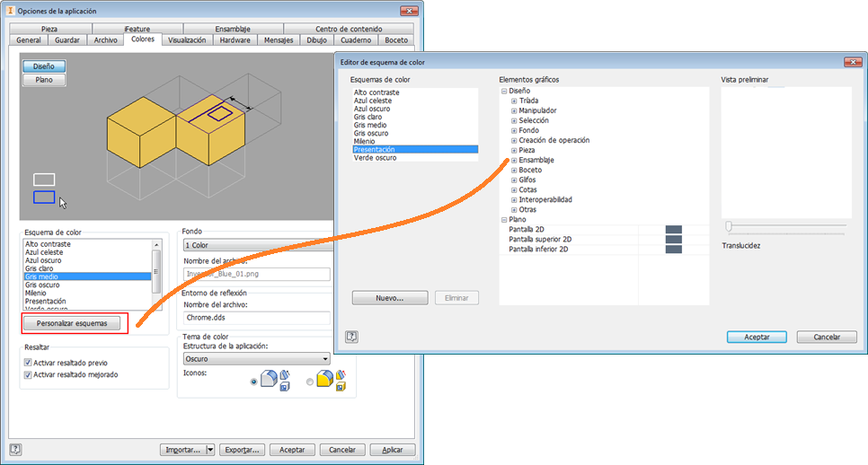
Task: Select Alto contraste in editor scheme list
Action: [376, 92]
